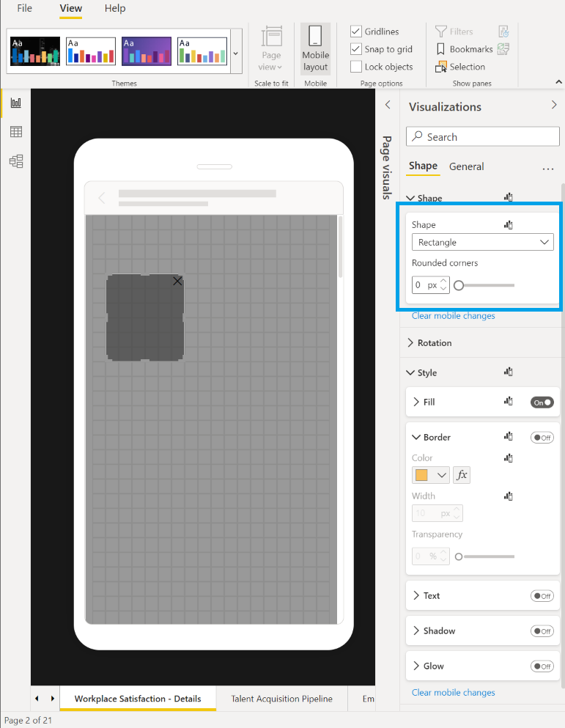Open the Report view icon in left sidebar
This screenshot has height=728, width=565.
coord(15,103)
